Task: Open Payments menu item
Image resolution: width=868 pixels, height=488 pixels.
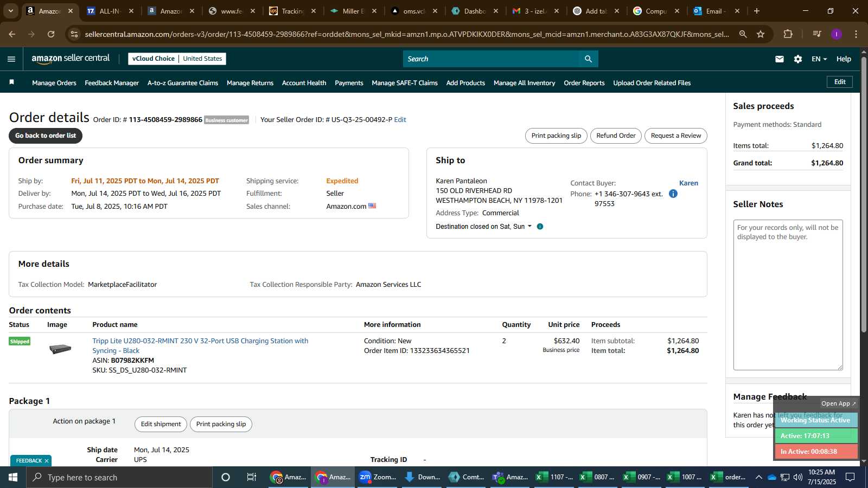Action: 349,83
